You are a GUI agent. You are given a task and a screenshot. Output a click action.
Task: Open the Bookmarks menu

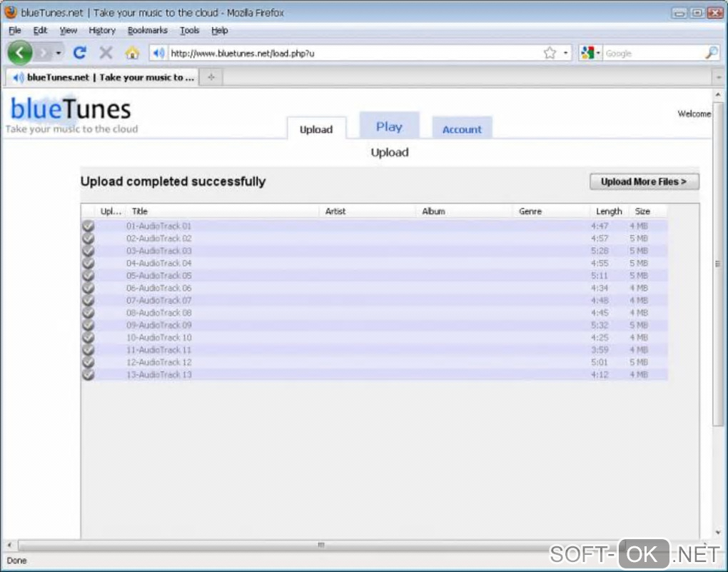pos(148,30)
